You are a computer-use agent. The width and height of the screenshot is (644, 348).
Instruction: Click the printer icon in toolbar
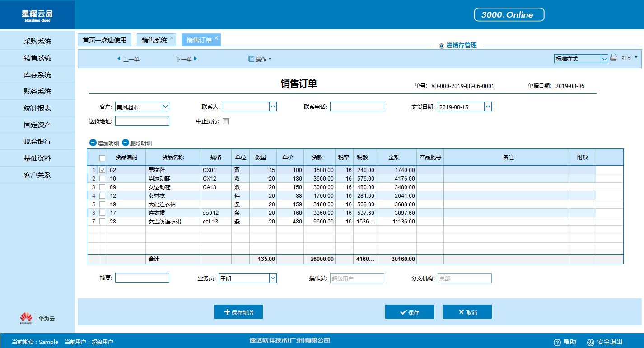click(614, 58)
